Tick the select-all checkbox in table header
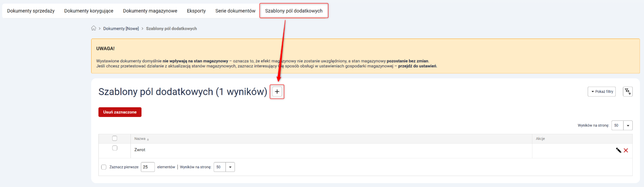Screen dimensions: 644x187 pyautogui.click(x=115, y=138)
